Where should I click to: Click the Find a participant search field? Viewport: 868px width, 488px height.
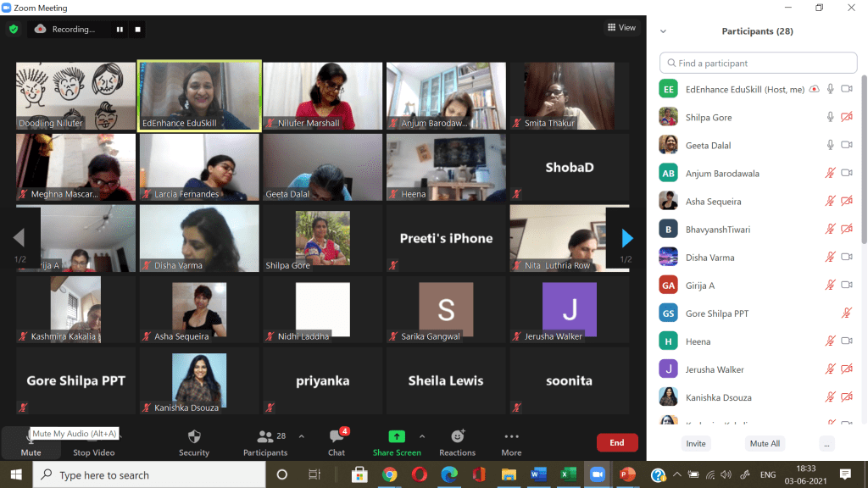(x=759, y=63)
